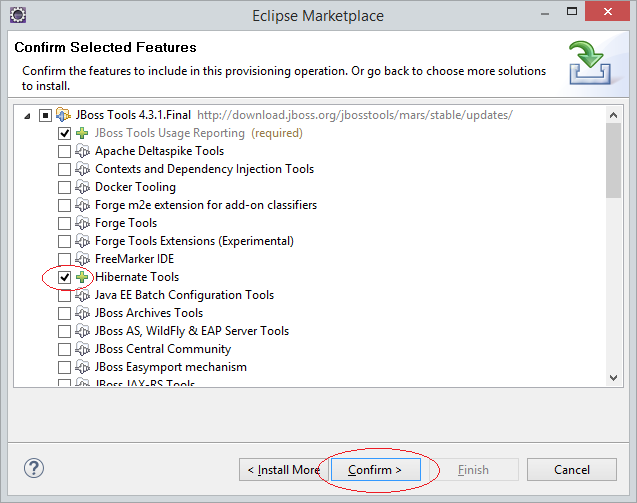Select the 'JBoss Tools Usage Reporting' label
Screen dimensions: 637x503
pos(170,133)
